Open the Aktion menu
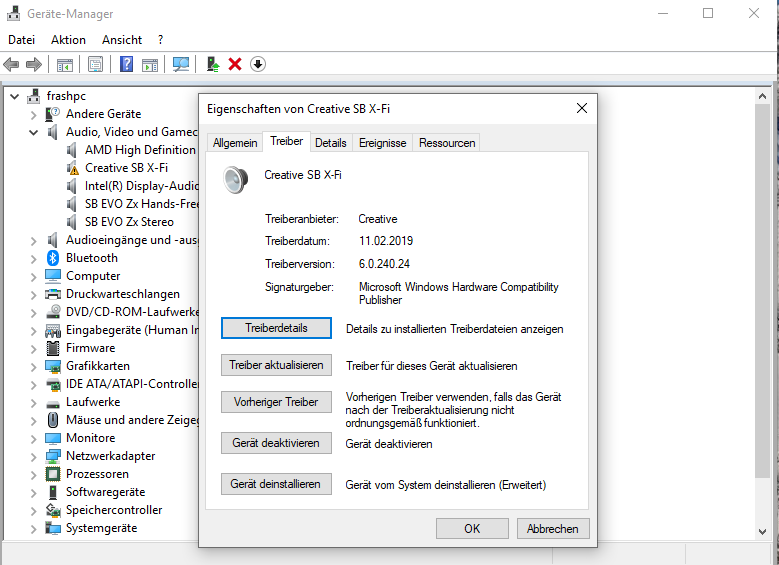 coord(68,40)
